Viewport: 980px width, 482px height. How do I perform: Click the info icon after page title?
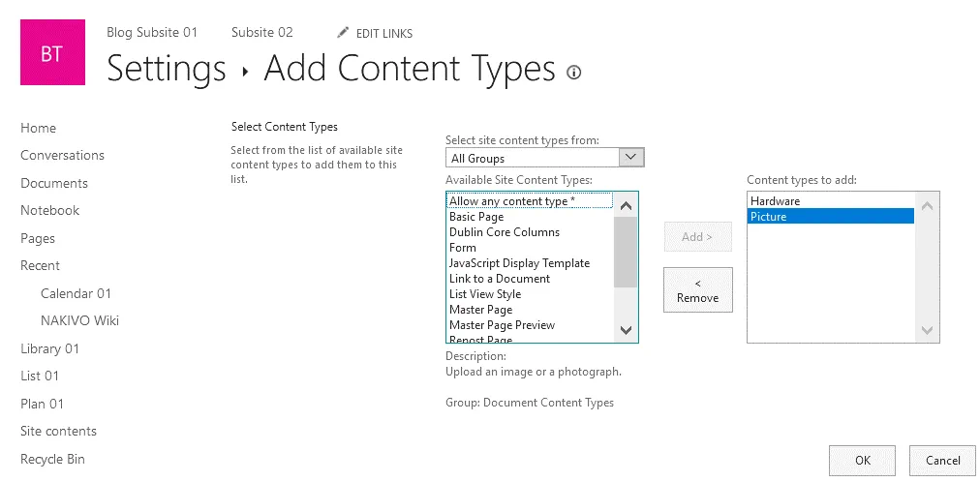click(x=574, y=72)
